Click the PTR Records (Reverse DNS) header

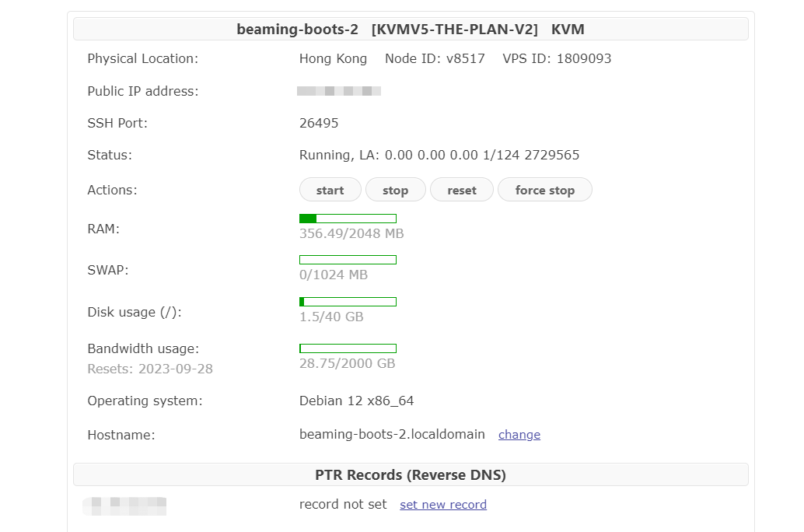click(x=411, y=474)
